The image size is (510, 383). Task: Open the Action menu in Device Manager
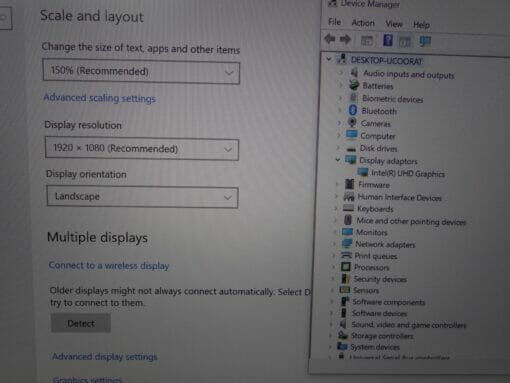(363, 23)
